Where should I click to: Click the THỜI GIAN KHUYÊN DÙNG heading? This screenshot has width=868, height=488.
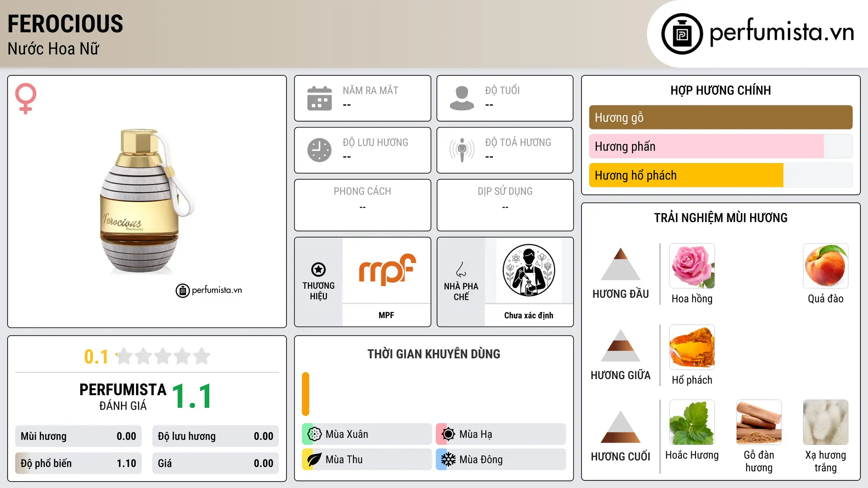tap(434, 354)
